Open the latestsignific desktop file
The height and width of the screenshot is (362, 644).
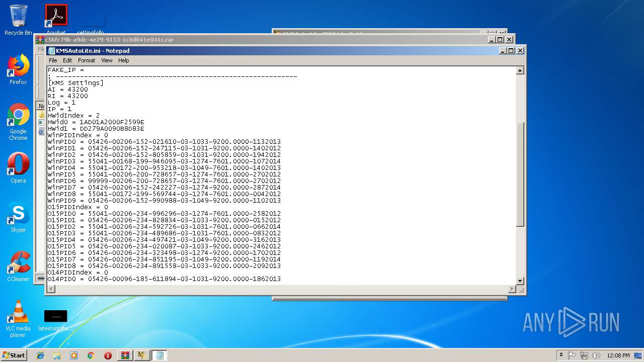(x=56, y=320)
